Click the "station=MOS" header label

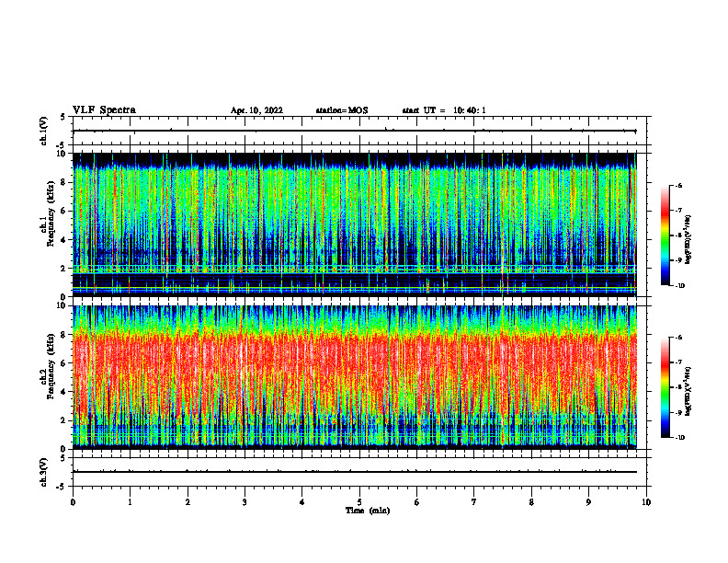(x=342, y=110)
